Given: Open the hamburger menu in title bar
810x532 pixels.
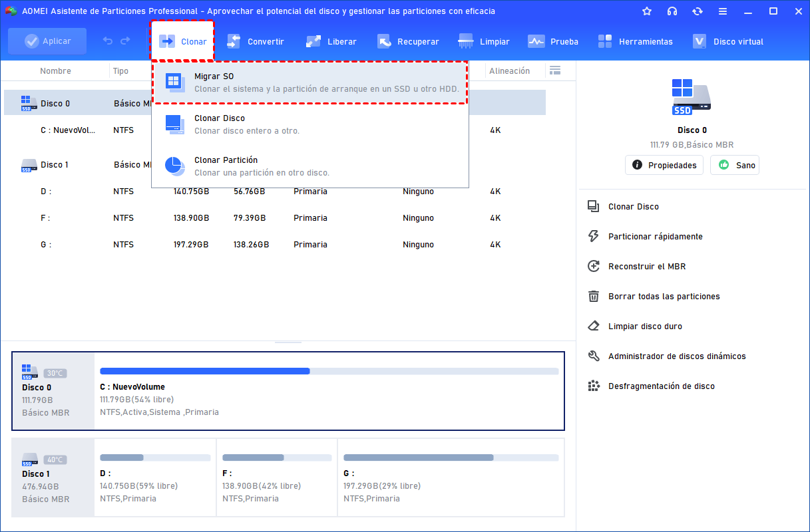Looking at the screenshot, I should click(722, 11).
